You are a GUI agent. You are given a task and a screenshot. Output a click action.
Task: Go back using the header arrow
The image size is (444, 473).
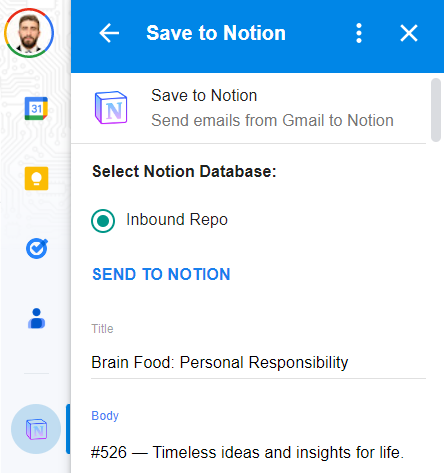coord(109,33)
